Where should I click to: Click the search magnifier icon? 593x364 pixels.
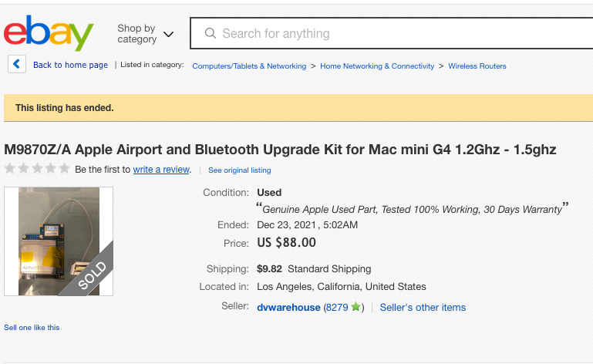(211, 33)
